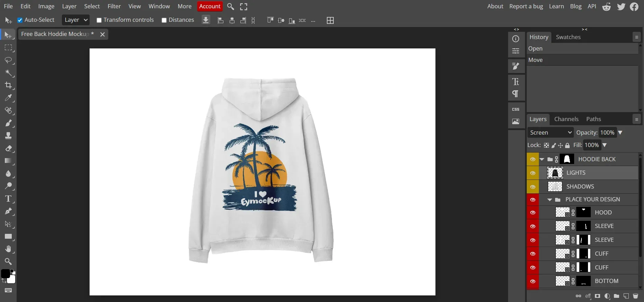Select the Eyedropper tool
644x302 pixels.
coord(8,98)
